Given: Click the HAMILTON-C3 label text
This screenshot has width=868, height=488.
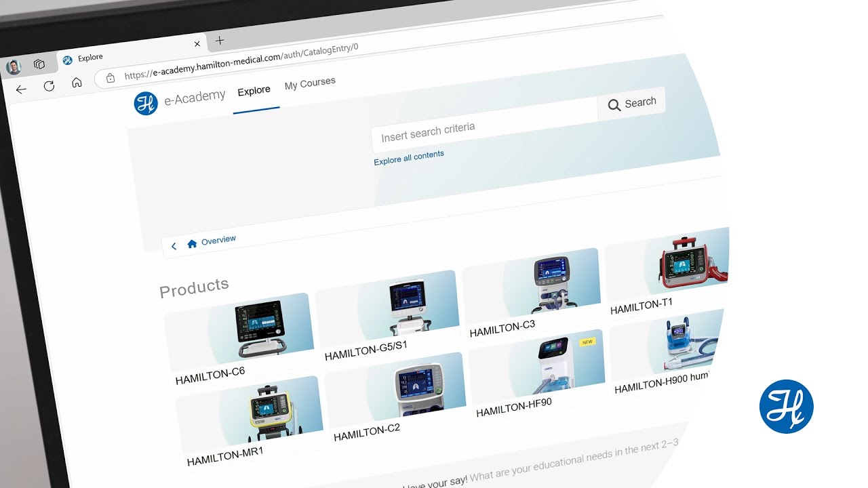Looking at the screenshot, I should point(502,329).
